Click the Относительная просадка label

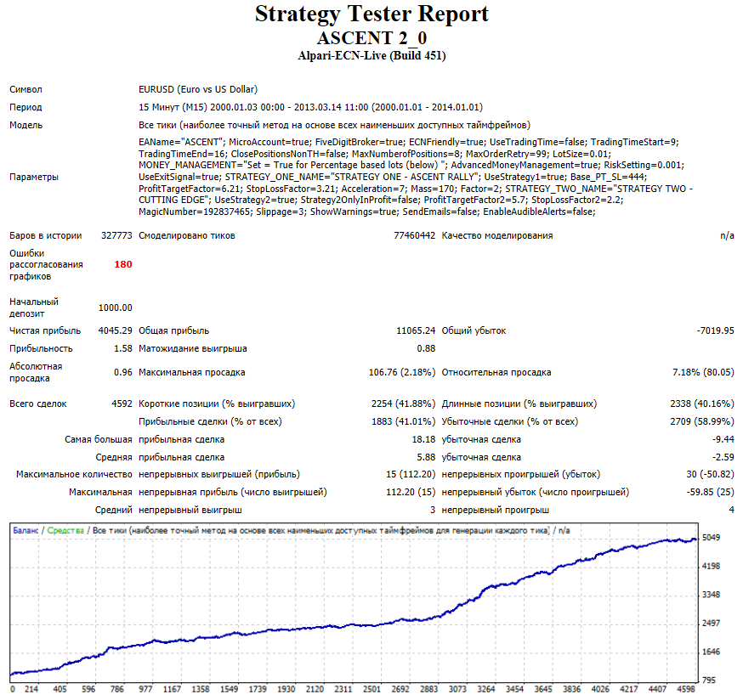[x=496, y=373]
